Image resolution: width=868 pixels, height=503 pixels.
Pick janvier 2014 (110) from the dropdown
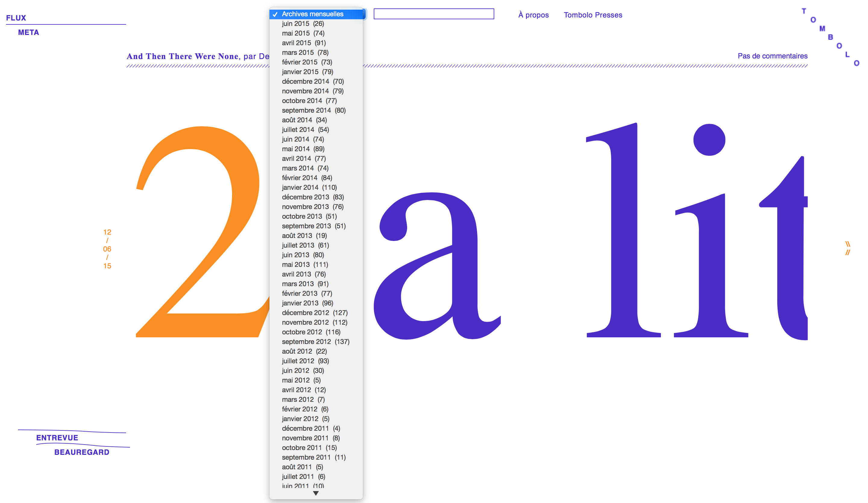309,188
